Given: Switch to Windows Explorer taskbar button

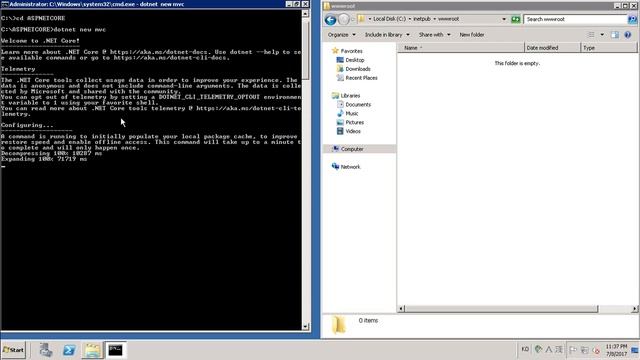Looking at the screenshot, I should tap(92, 350).
